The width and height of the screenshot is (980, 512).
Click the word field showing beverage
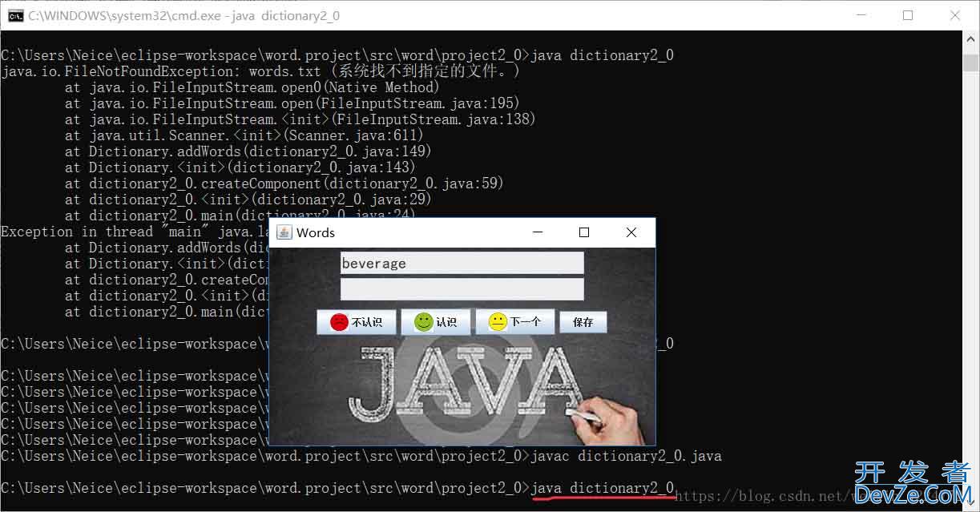coord(462,264)
